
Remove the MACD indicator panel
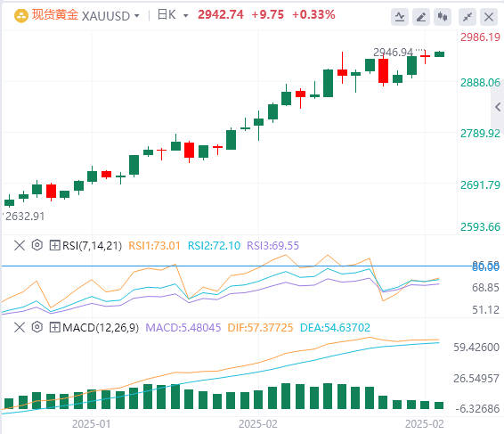click(20, 328)
